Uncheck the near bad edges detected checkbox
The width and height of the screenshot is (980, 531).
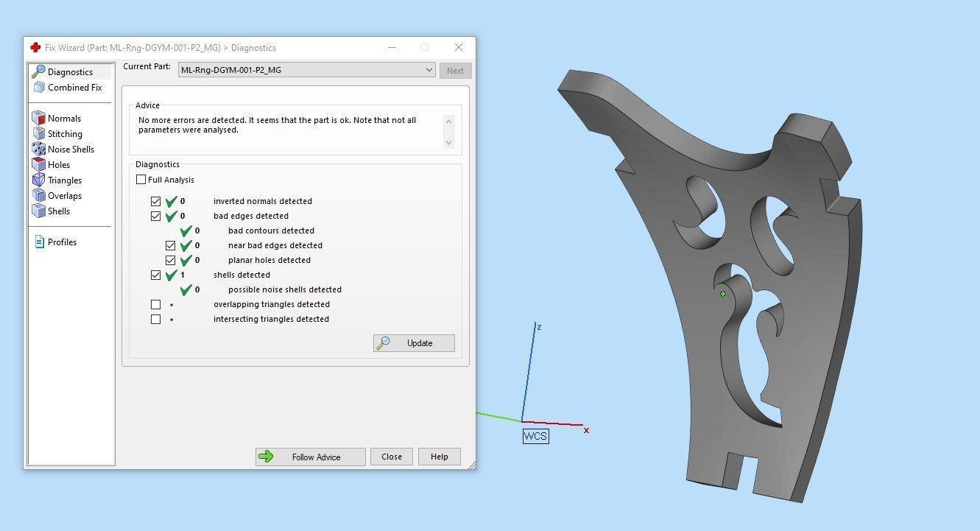170,245
